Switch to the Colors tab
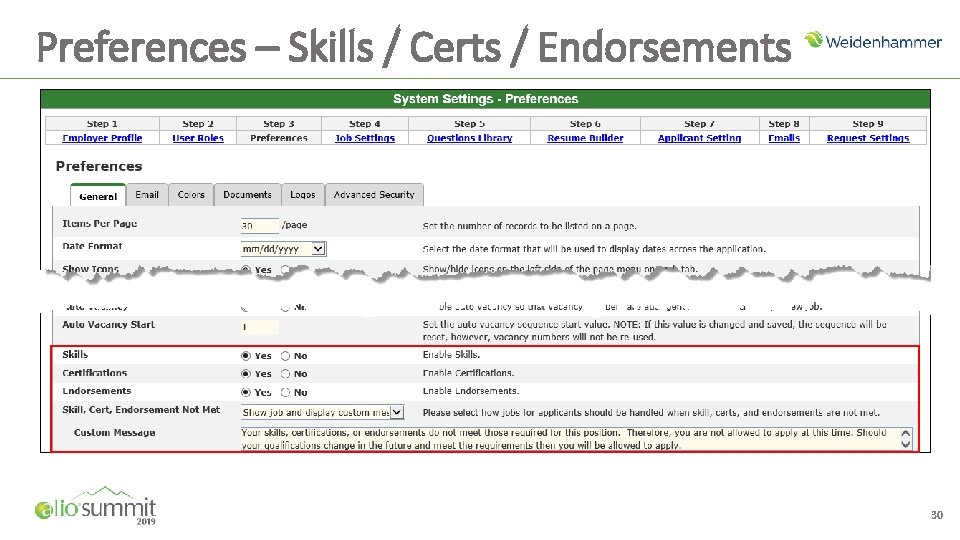The height and width of the screenshot is (540, 960). tap(191, 195)
